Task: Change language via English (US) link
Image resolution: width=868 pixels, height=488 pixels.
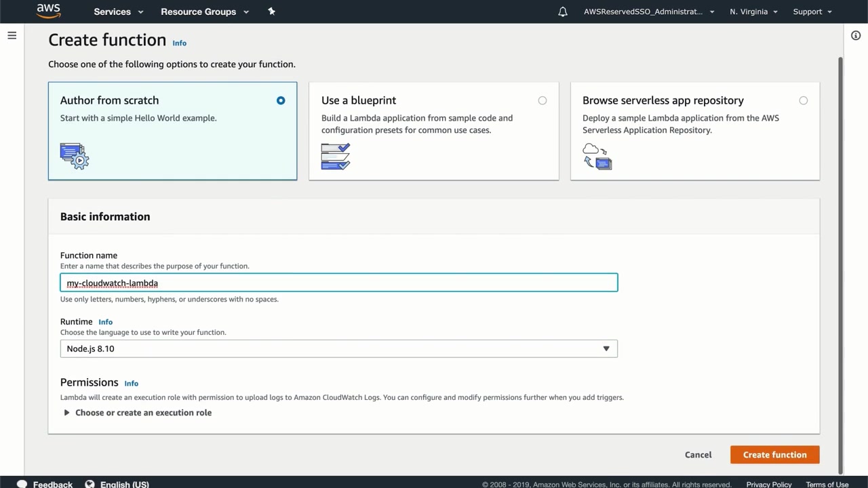Action: tap(125, 485)
